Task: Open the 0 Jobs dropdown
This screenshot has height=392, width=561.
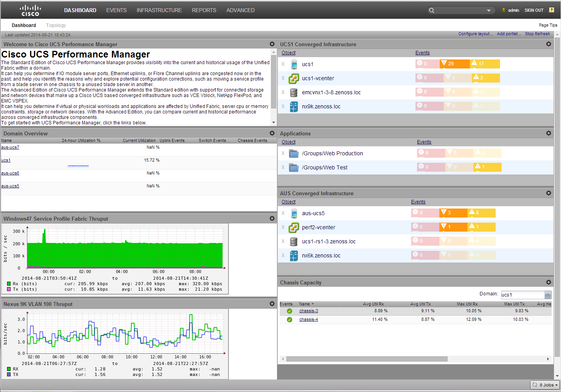Action: pyautogui.click(x=545, y=385)
